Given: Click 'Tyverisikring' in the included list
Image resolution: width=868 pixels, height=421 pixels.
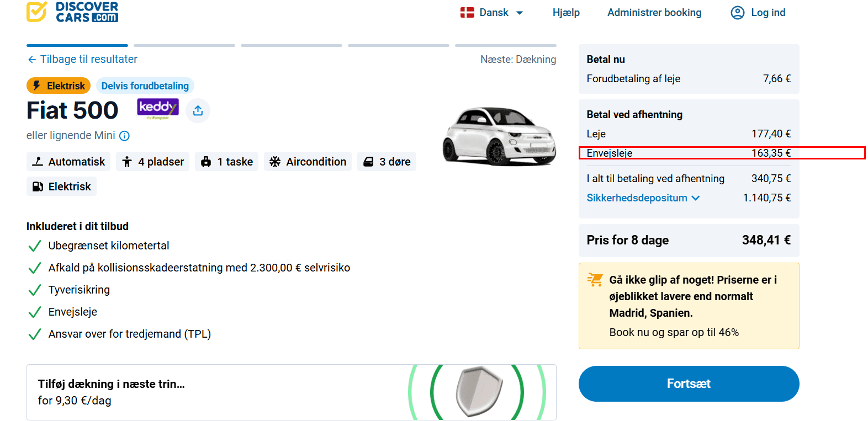Looking at the screenshot, I should pos(79,290).
